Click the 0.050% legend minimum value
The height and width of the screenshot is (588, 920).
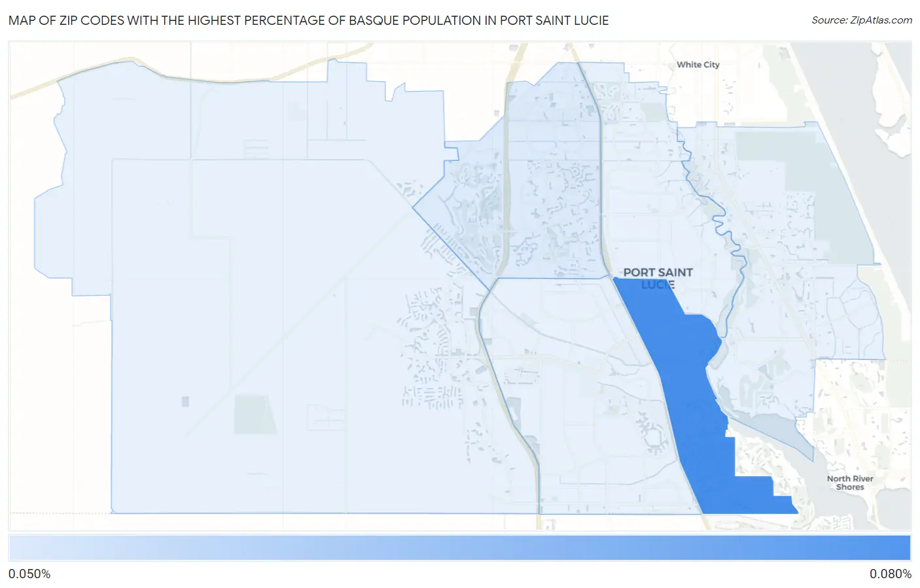point(29,574)
